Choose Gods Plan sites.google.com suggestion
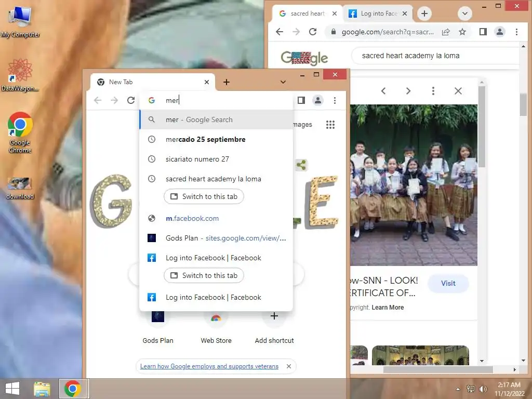 [216, 238]
